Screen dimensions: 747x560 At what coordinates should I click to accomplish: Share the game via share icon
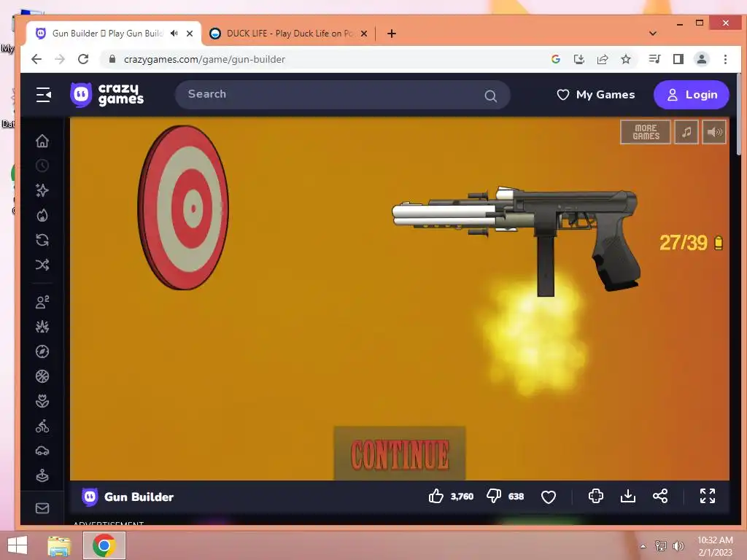(659, 496)
